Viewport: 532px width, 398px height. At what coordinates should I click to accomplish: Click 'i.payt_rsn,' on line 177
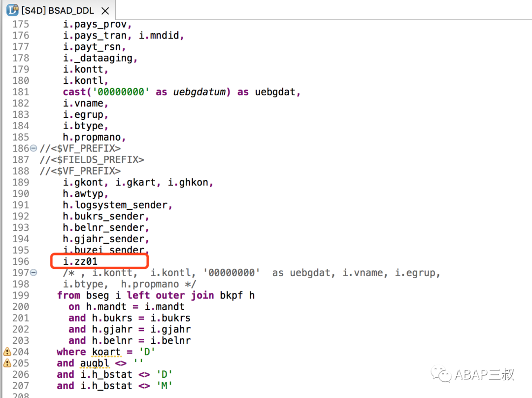click(x=94, y=47)
